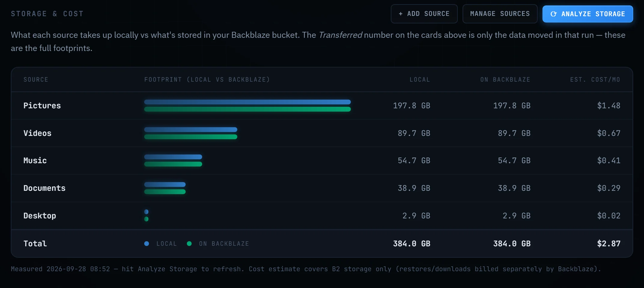Click the Footprint column header
The width and height of the screenshot is (644, 288).
click(207, 79)
